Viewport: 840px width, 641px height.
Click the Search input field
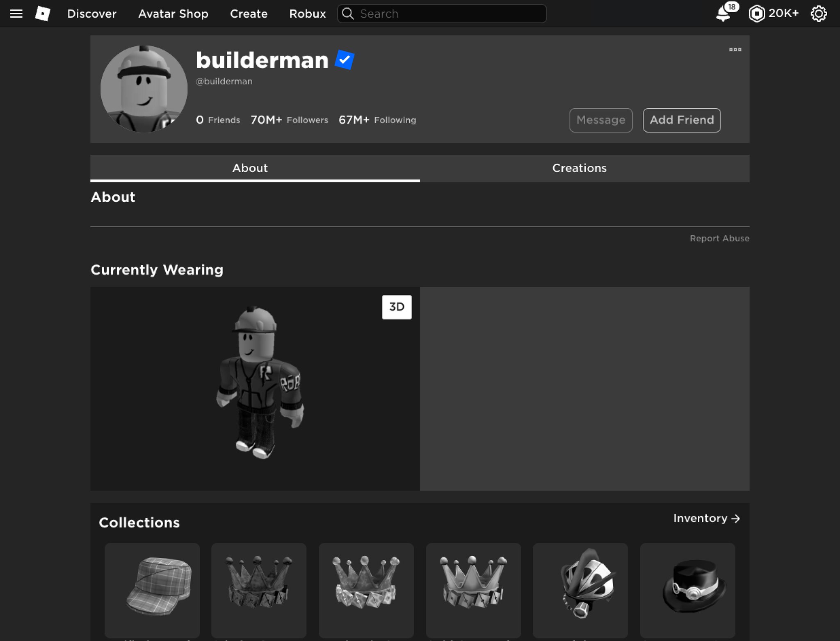(x=442, y=14)
